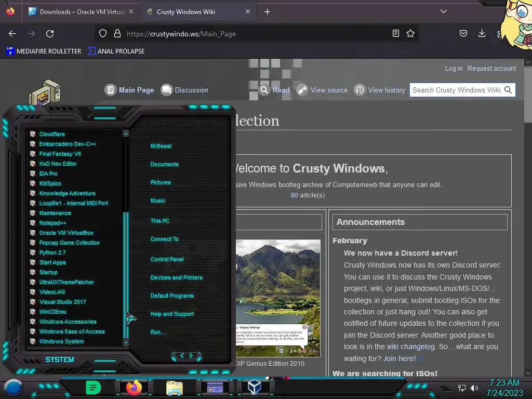Click start menu list scroll-down arrow

(x=126, y=343)
